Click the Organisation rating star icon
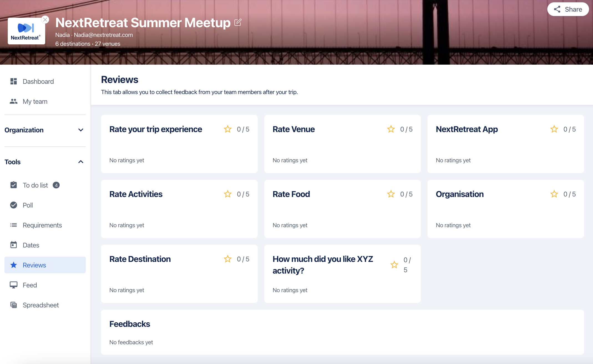Image resolution: width=593 pixels, height=364 pixels. 554,194
